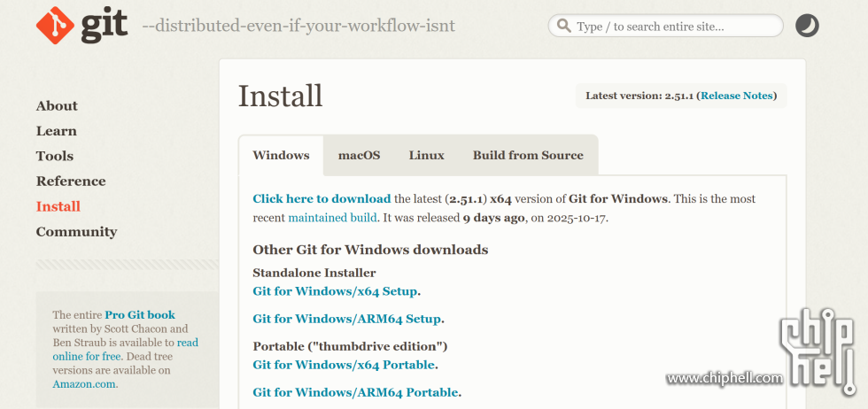Download Git for Windows/ARM64 Portable
This screenshot has height=409, width=868.
click(x=355, y=392)
